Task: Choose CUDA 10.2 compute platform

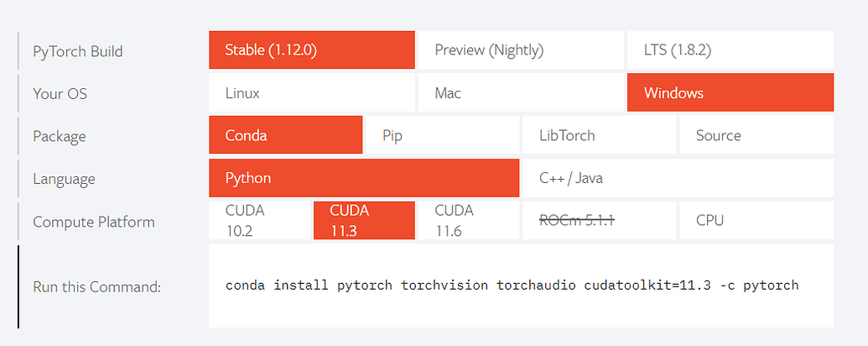Action: pos(260,221)
